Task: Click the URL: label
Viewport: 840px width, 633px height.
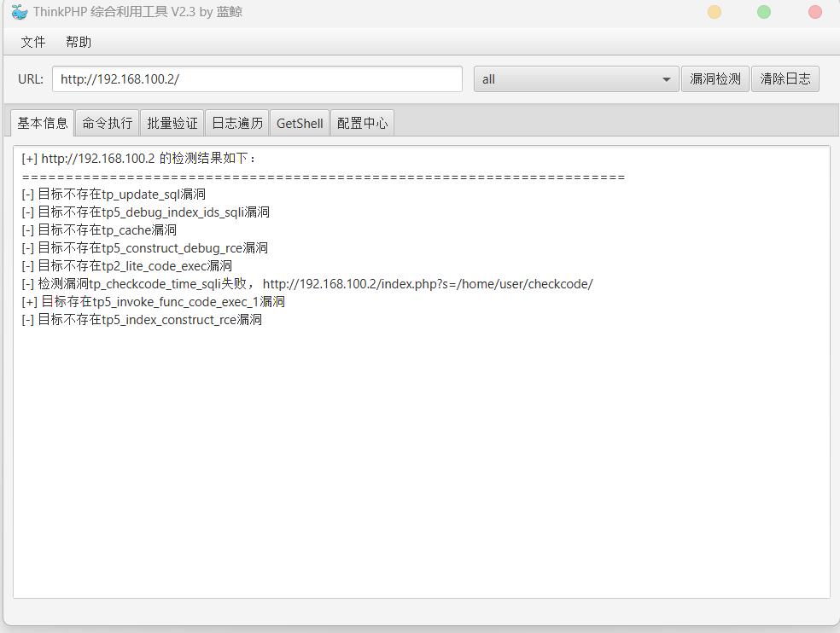Action: (31, 79)
